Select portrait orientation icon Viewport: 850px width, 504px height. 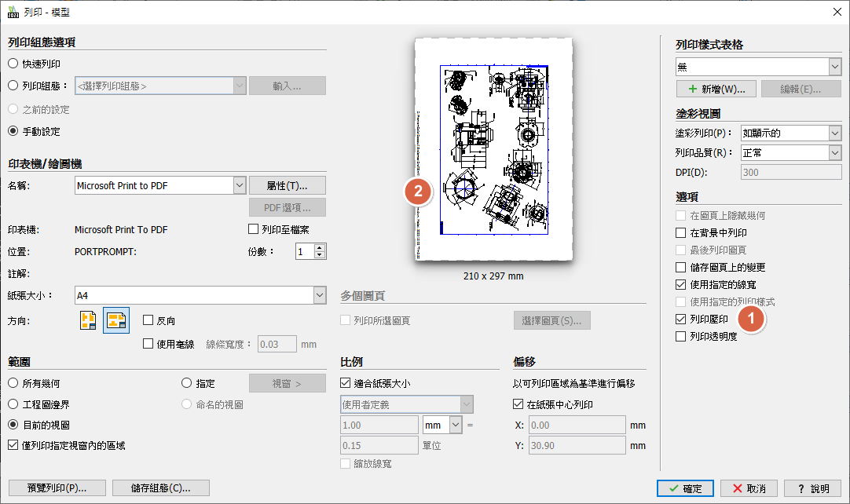88,320
